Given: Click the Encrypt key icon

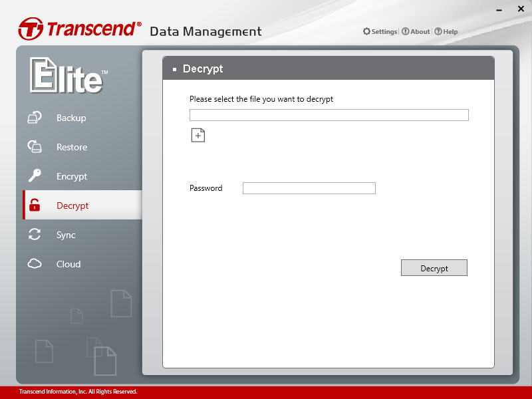Looking at the screenshot, I should click(x=35, y=176).
